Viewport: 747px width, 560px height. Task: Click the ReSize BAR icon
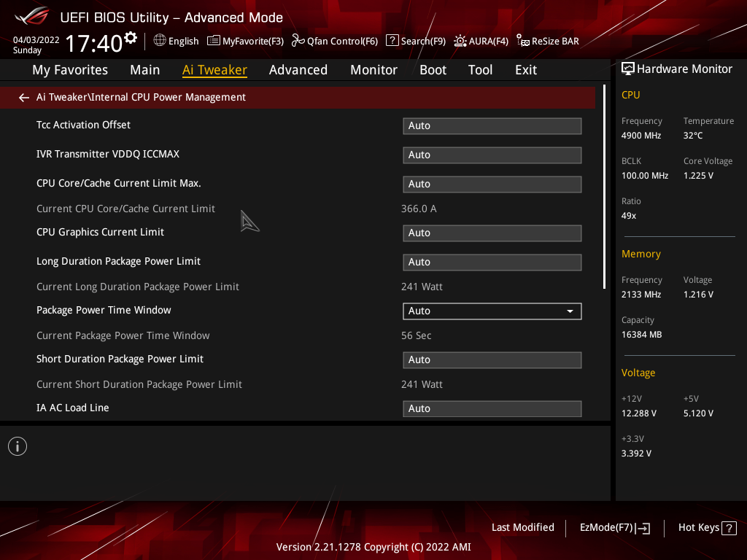tap(523, 41)
